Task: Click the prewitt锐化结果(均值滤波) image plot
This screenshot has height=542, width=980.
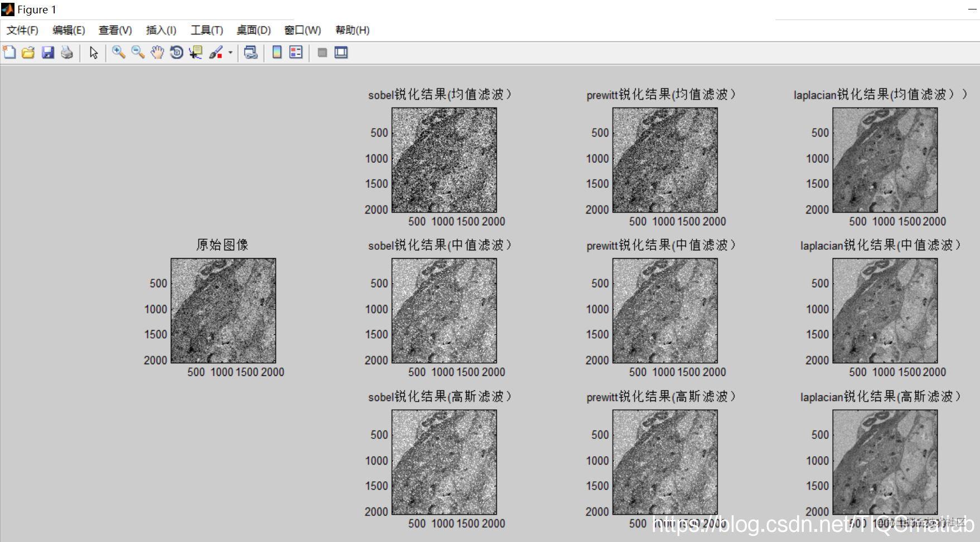Action: tap(665, 160)
